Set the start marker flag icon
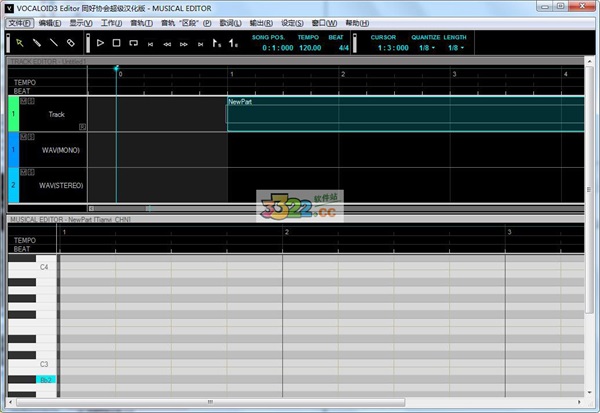The image size is (600, 413). coord(217,43)
